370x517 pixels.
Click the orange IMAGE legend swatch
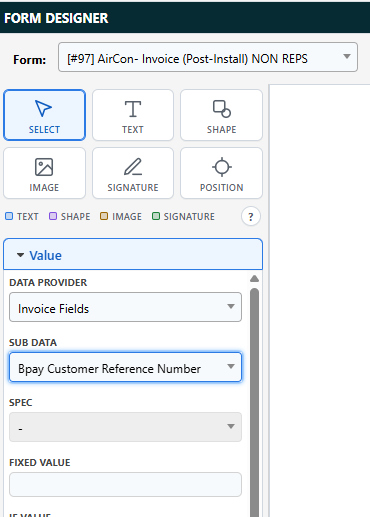point(104,216)
